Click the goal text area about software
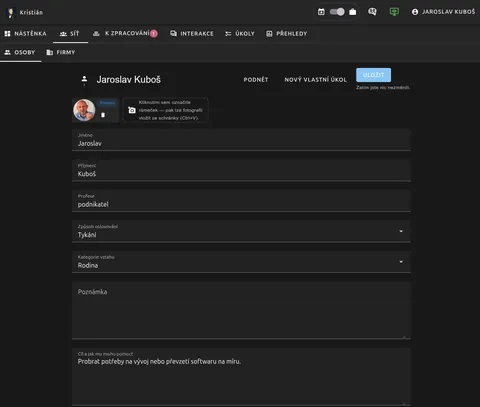This screenshot has height=407, width=480. [241, 377]
